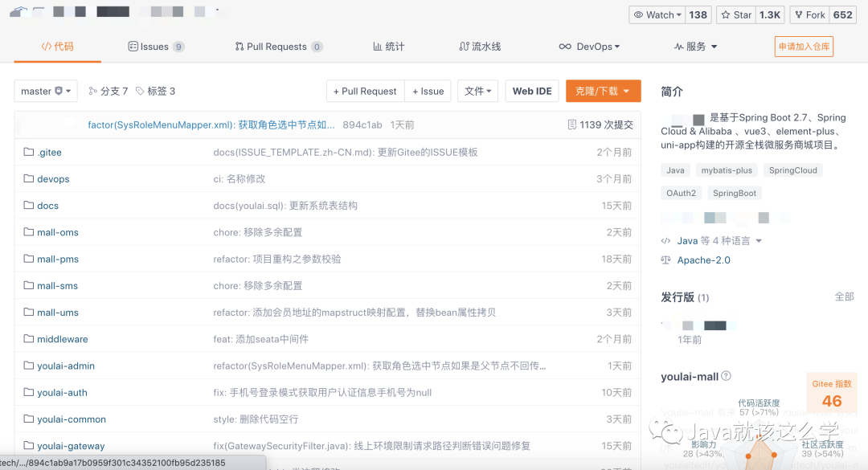Click the youlai-common folder icon

(29, 419)
